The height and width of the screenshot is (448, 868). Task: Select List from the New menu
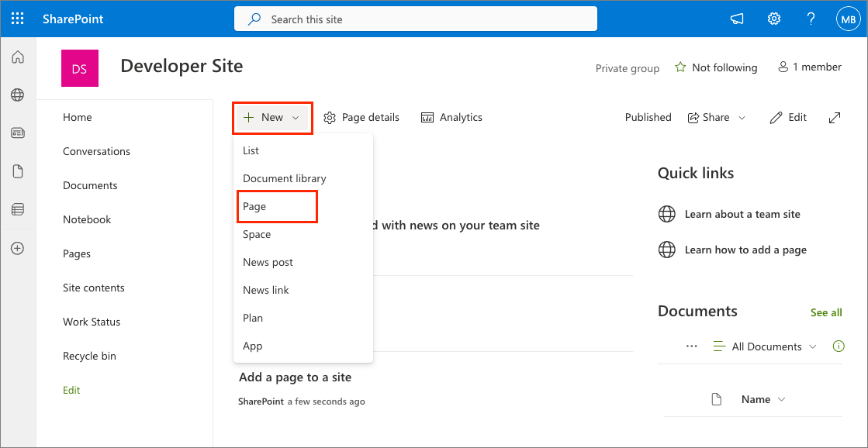click(x=303, y=150)
